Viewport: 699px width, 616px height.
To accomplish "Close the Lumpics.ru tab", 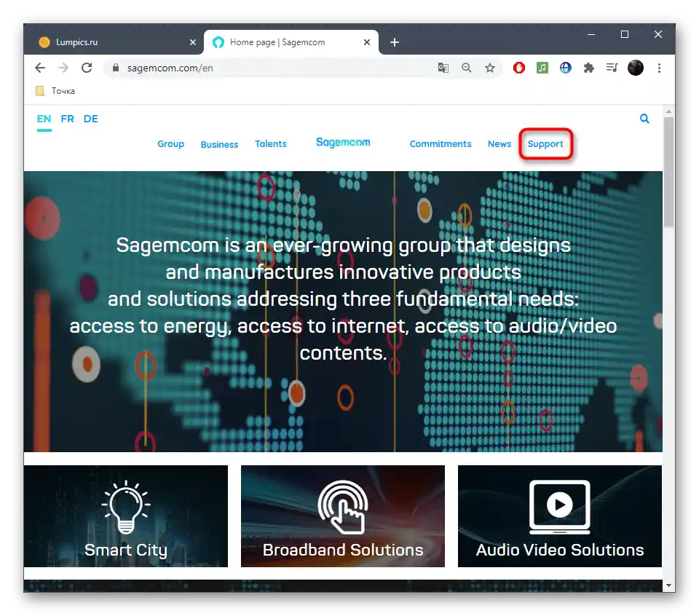I will click(x=193, y=42).
